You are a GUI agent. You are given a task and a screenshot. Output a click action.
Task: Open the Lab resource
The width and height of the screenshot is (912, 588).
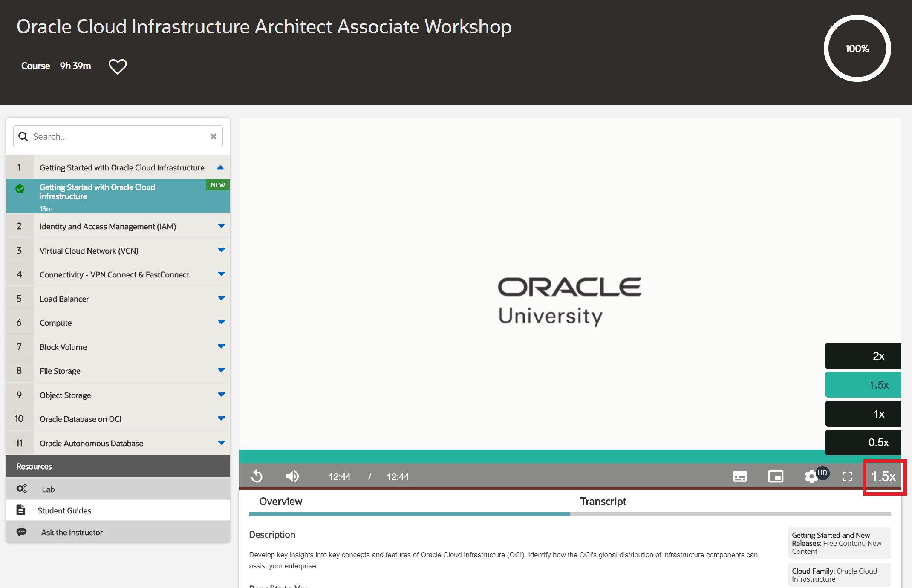tap(48, 489)
